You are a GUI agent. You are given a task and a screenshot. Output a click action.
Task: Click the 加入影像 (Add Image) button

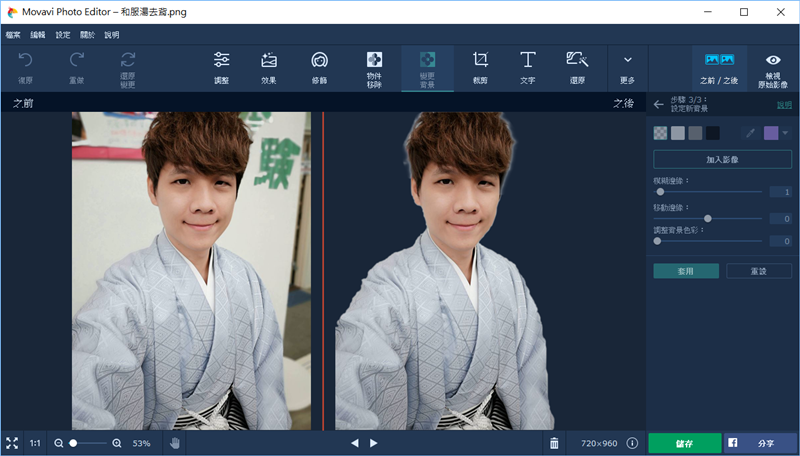coord(722,159)
